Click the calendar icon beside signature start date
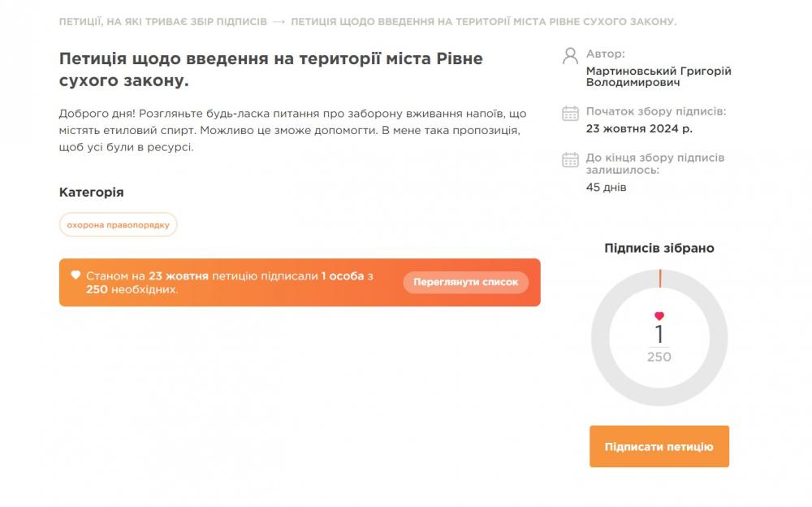 click(x=570, y=113)
